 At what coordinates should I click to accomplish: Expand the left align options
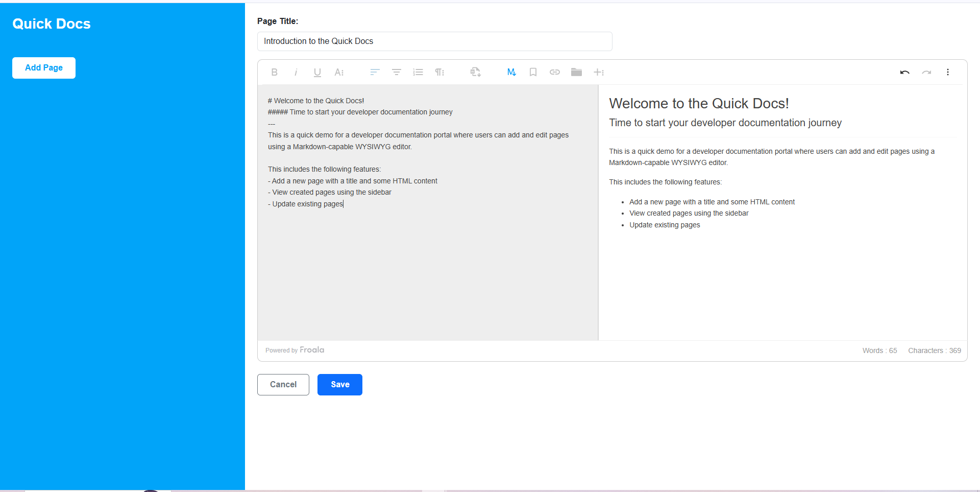(374, 72)
